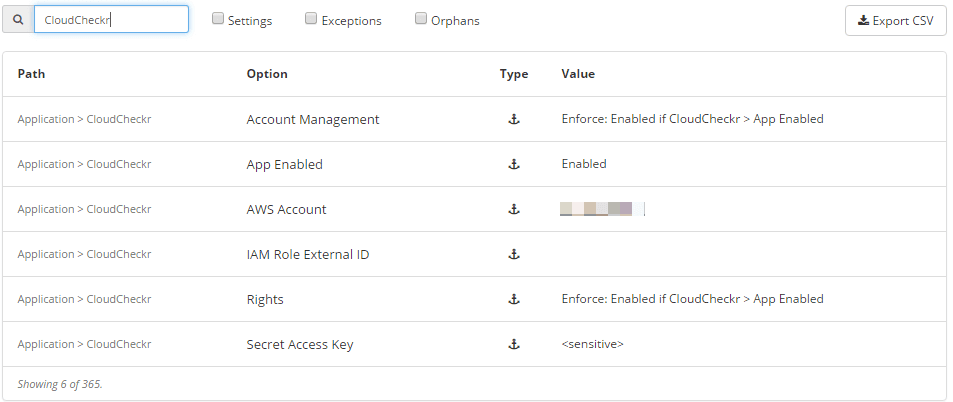Viewport: 953px width, 402px height.
Task: Open the Rights option
Action: point(265,300)
